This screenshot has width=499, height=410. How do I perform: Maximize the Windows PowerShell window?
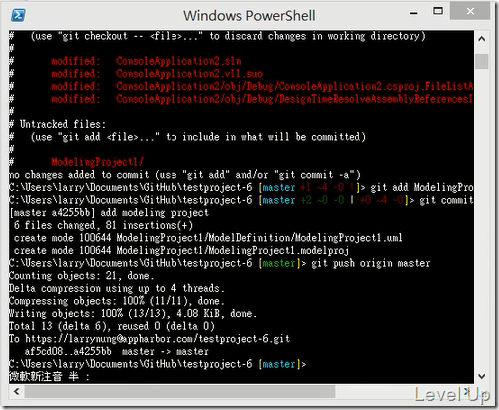coord(438,11)
